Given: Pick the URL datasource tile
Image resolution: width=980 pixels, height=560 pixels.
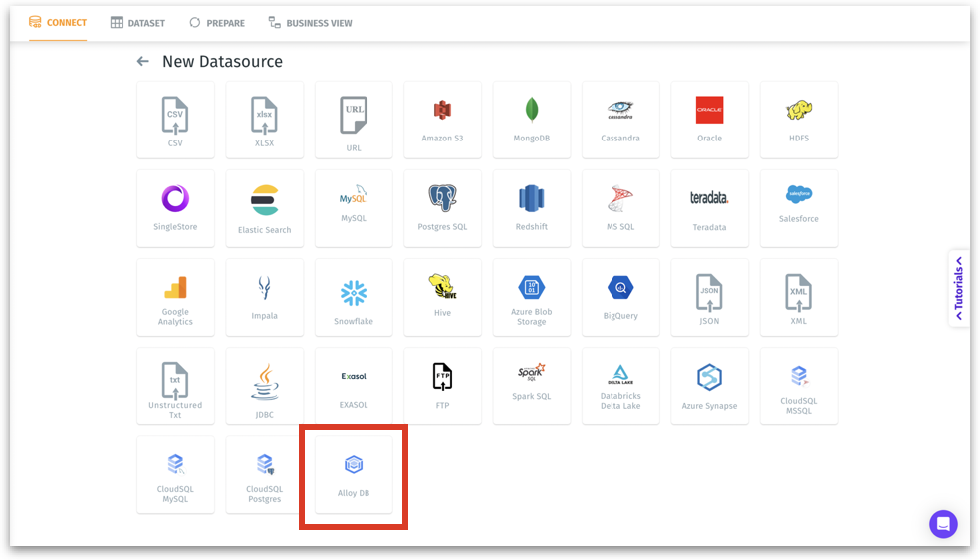Looking at the screenshot, I should pos(354,120).
